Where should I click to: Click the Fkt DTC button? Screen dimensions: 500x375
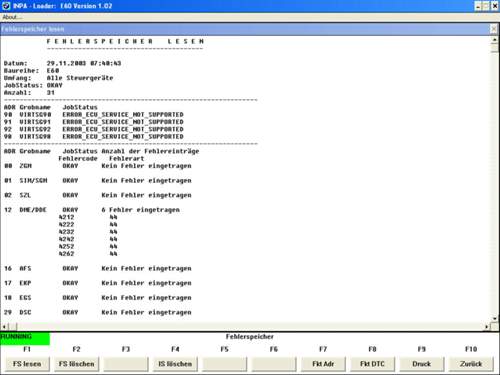pyautogui.click(x=372, y=364)
